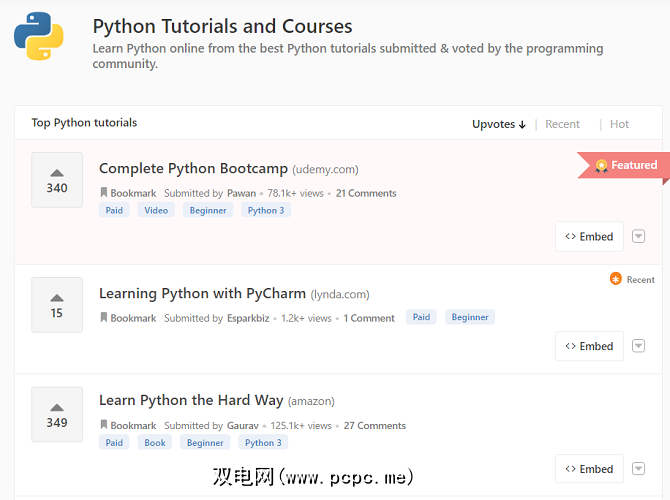Switch to the Recent sorting tab

[x=562, y=124]
